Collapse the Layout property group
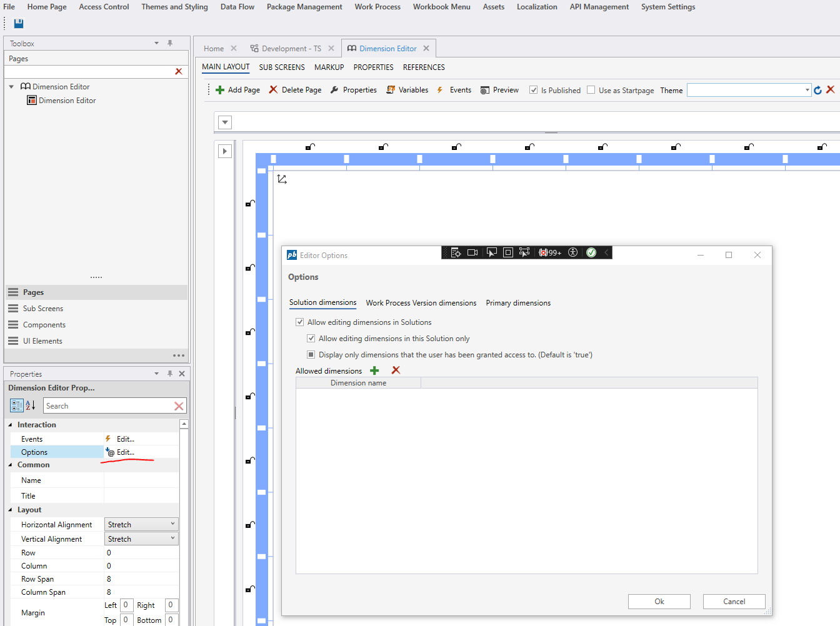 pos(11,510)
